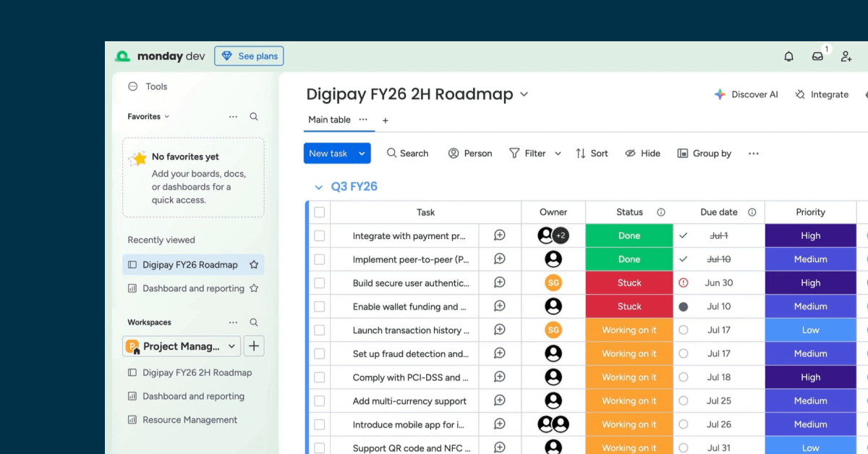Change Stuck status of Build secure authentication
This screenshot has height=454, width=868.
click(629, 283)
